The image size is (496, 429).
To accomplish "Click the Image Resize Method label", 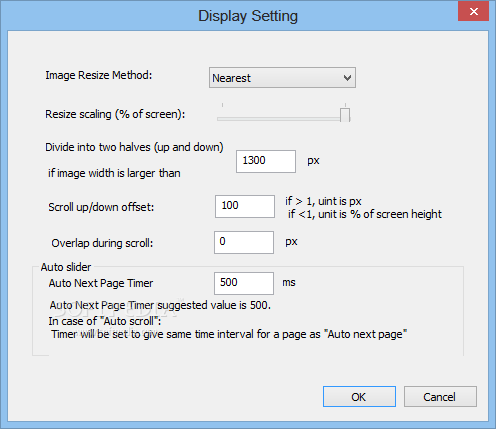I will pos(99,75).
